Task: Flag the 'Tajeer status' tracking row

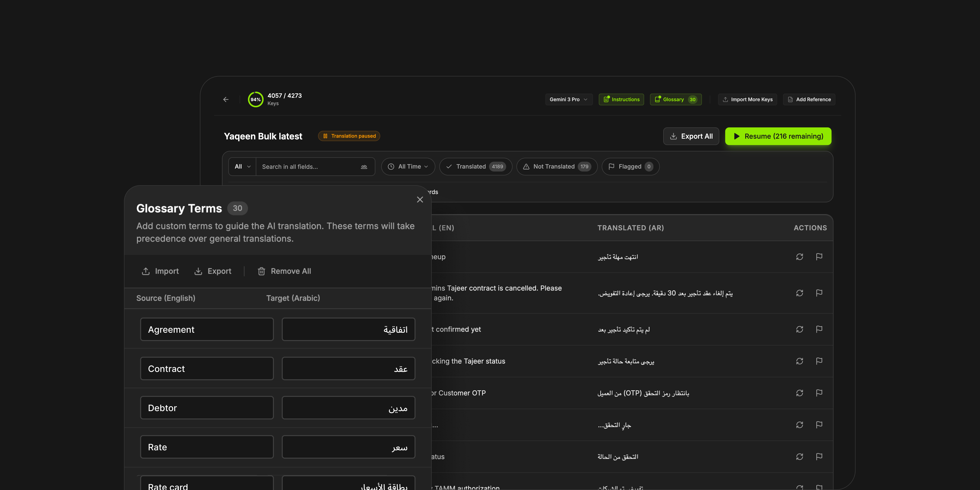Action: (x=819, y=361)
